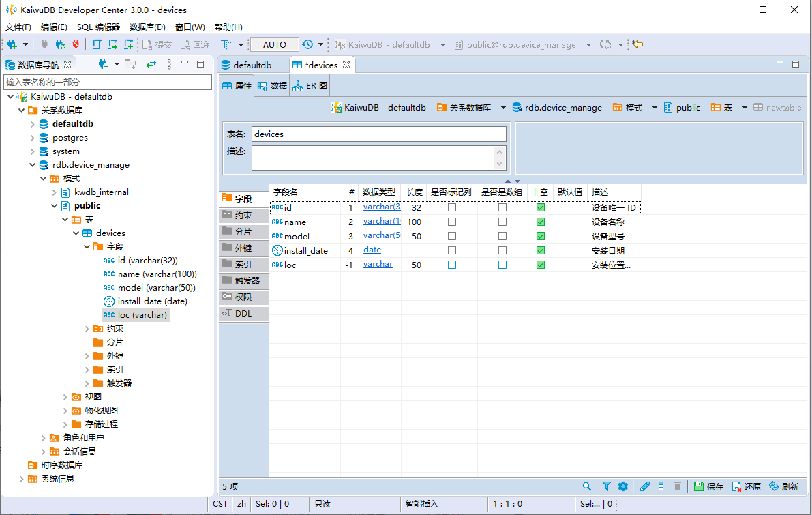Click the AUTO commit mode button
812x515 pixels.
(275, 44)
